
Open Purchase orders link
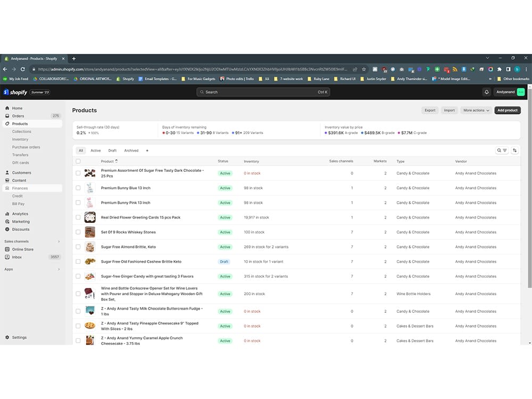click(26, 147)
